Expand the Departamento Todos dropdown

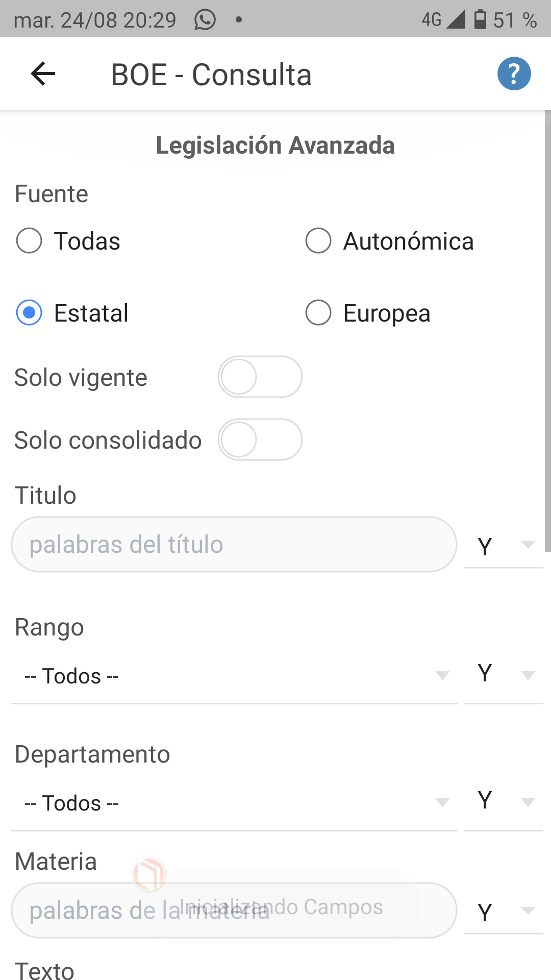click(x=234, y=803)
